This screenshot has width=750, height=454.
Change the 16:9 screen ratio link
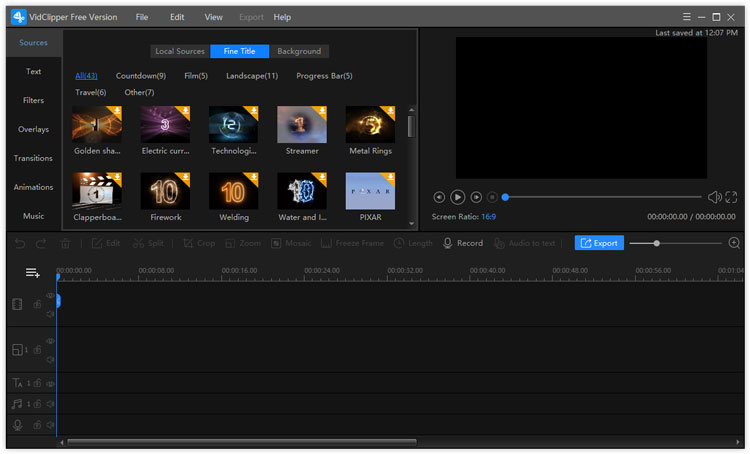[488, 217]
